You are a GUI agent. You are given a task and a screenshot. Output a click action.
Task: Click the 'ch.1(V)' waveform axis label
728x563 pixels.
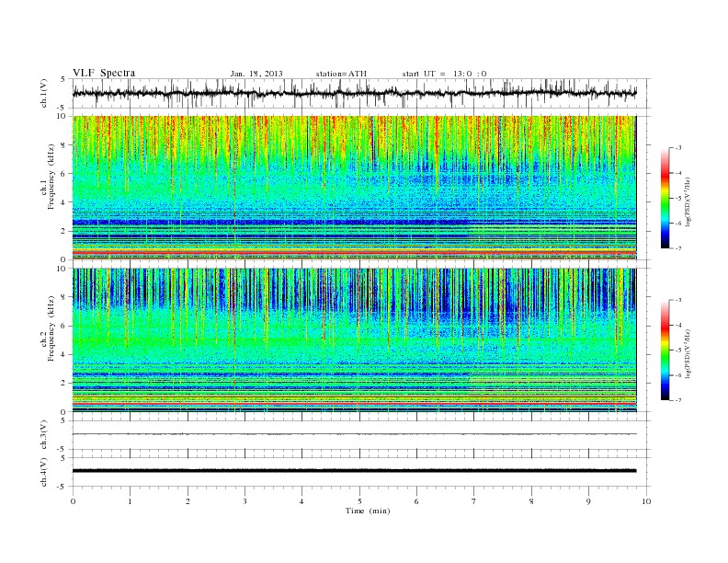point(44,93)
